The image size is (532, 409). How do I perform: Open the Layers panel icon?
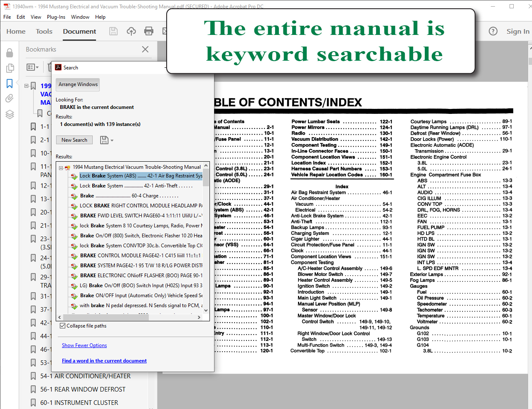(x=10, y=115)
